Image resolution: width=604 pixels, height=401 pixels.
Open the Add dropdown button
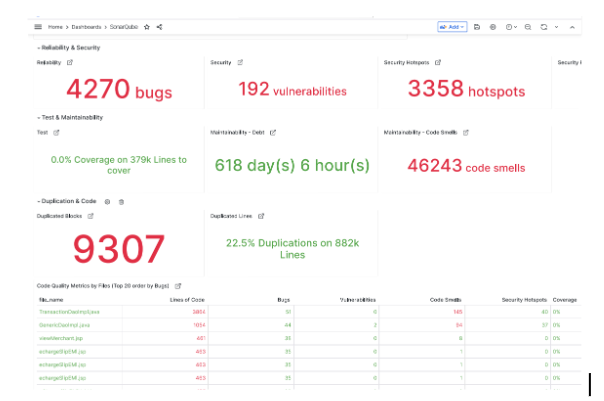click(452, 27)
